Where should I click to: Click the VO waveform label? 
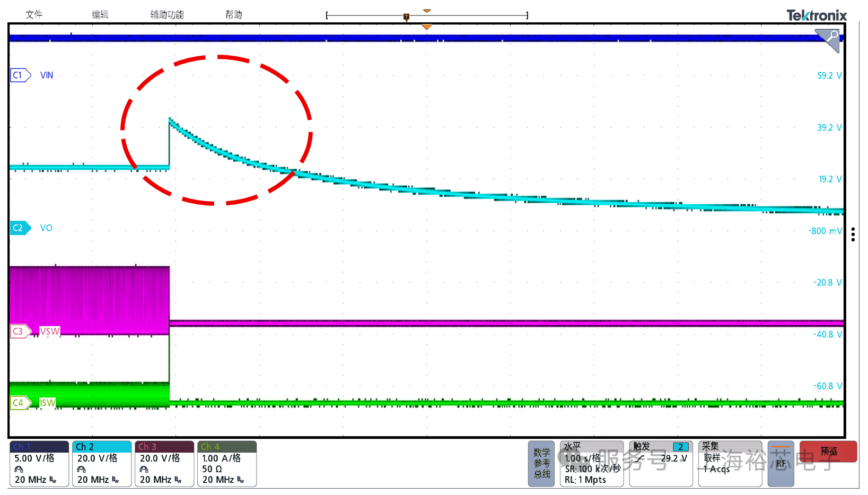pyautogui.click(x=47, y=228)
